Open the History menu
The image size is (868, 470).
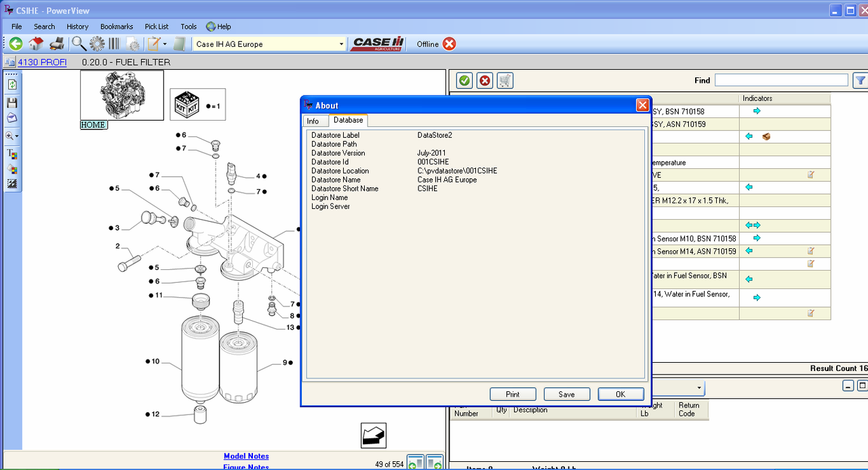pos(77,26)
